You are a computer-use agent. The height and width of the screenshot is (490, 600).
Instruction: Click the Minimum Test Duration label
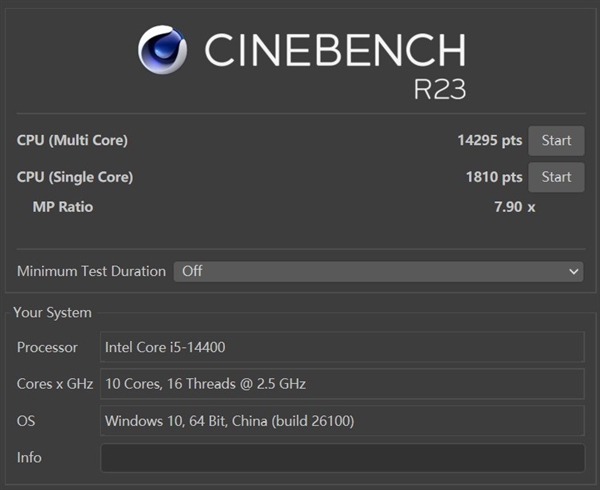pyautogui.click(x=91, y=271)
